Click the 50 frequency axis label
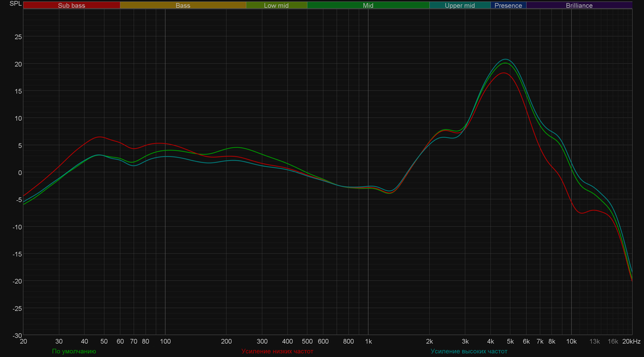This screenshot has height=357, width=644. click(104, 342)
